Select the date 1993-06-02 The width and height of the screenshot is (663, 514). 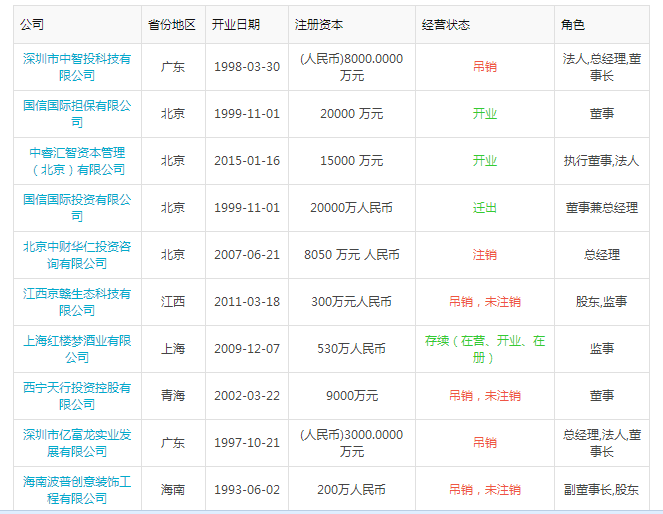tap(247, 489)
